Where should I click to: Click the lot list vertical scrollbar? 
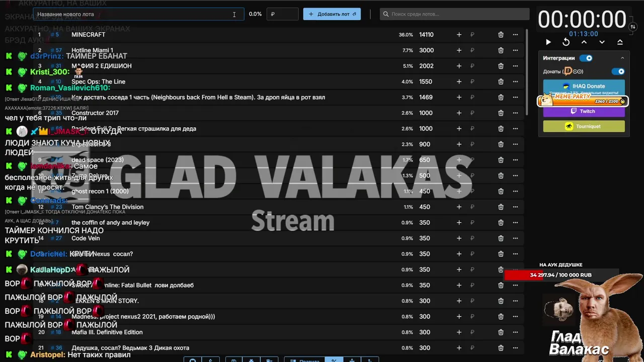pyautogui.click(x=527, y=73)
